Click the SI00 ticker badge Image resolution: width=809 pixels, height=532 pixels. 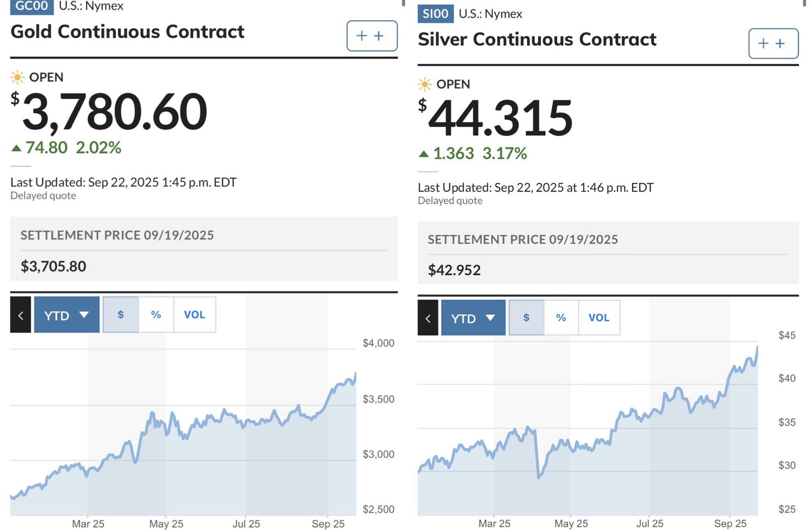[x=435, y=14]
